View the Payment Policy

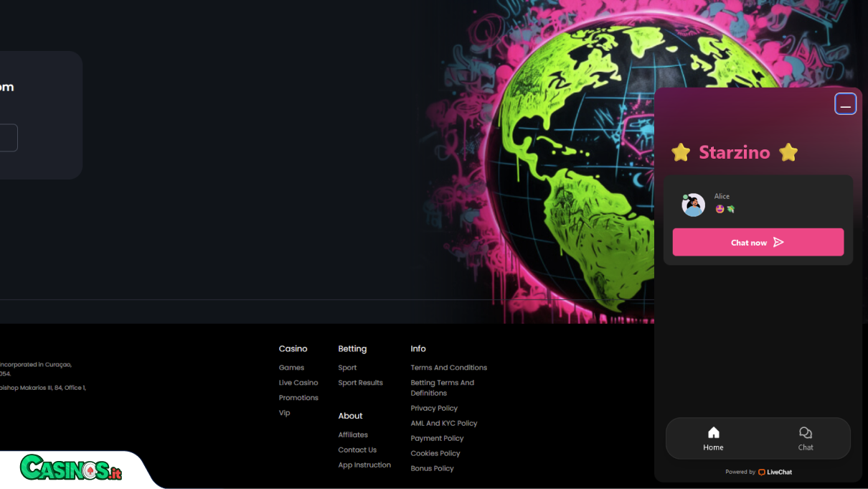438,439
